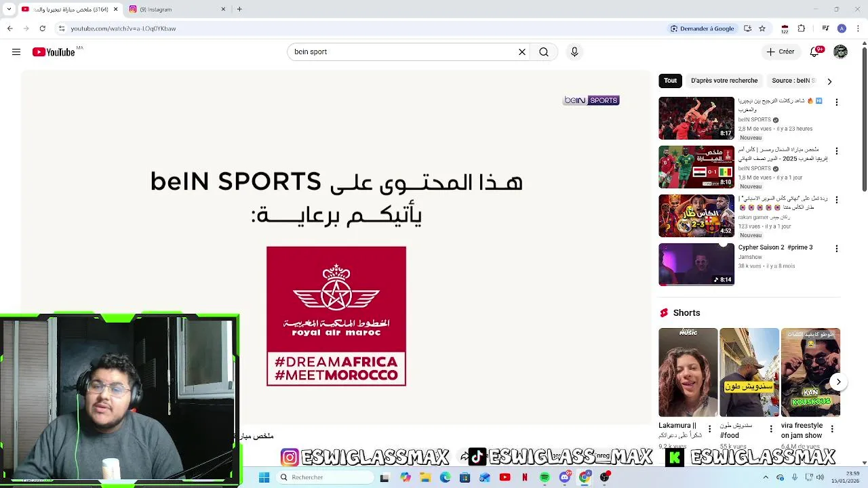Click the address bar URL
The width and height of the screenshot is (868, 488).
click(123, 28)
